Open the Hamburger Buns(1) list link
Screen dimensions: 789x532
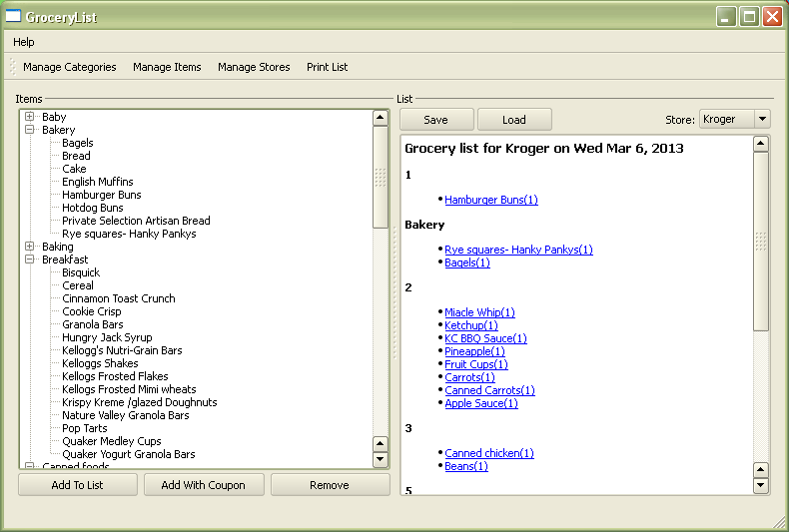[x=490, y=200]
